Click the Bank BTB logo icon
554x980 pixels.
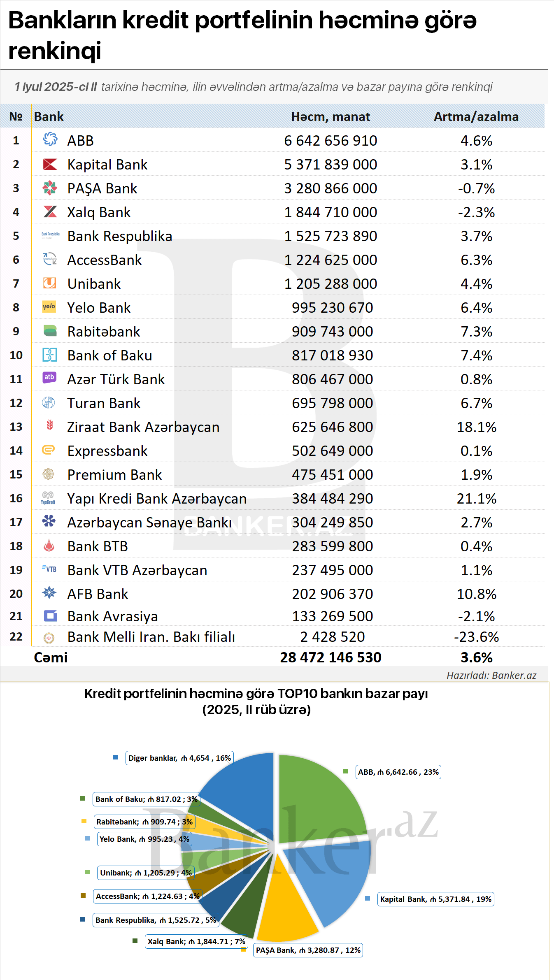(49, 546)
